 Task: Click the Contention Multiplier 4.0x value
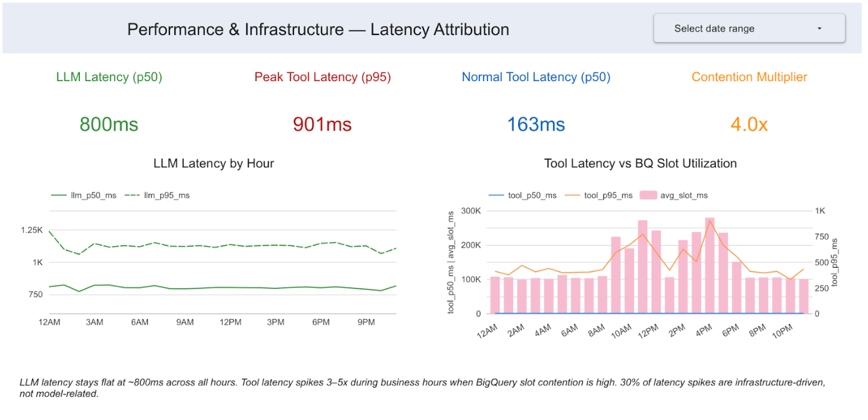(x=748, y=124)
